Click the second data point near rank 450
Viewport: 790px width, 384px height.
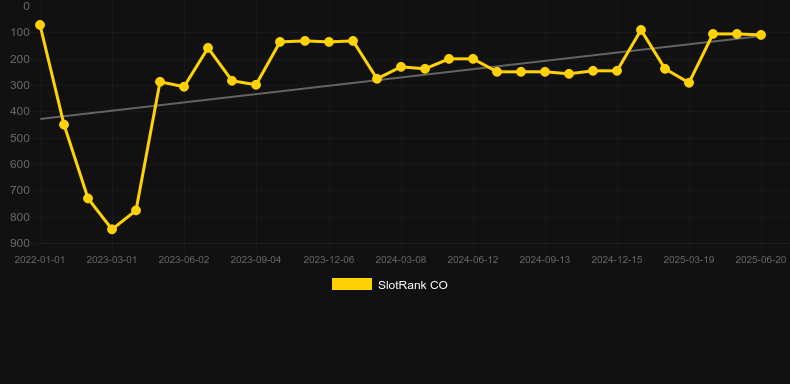tap(64, 124)
